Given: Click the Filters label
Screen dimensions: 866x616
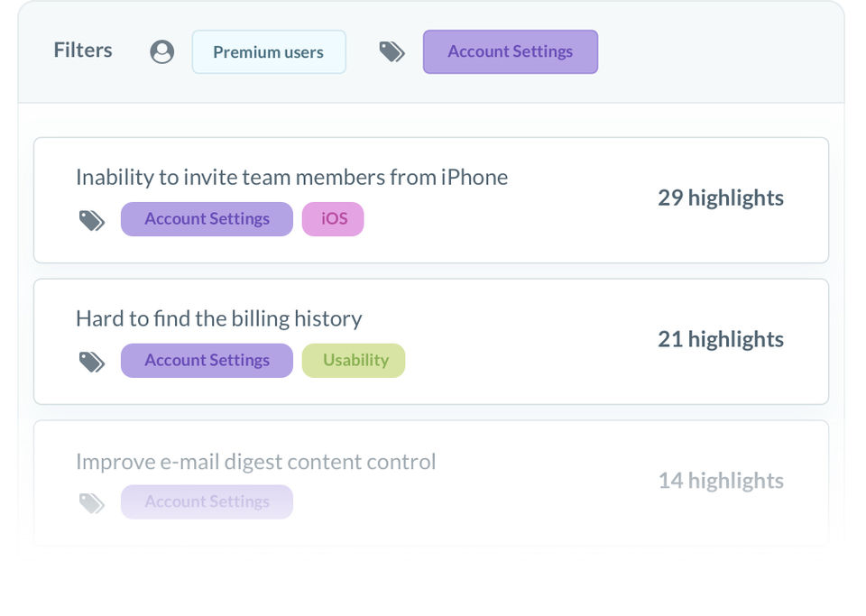Looking at the screenshot, I should pyautogui.click(x=83, y=51).
